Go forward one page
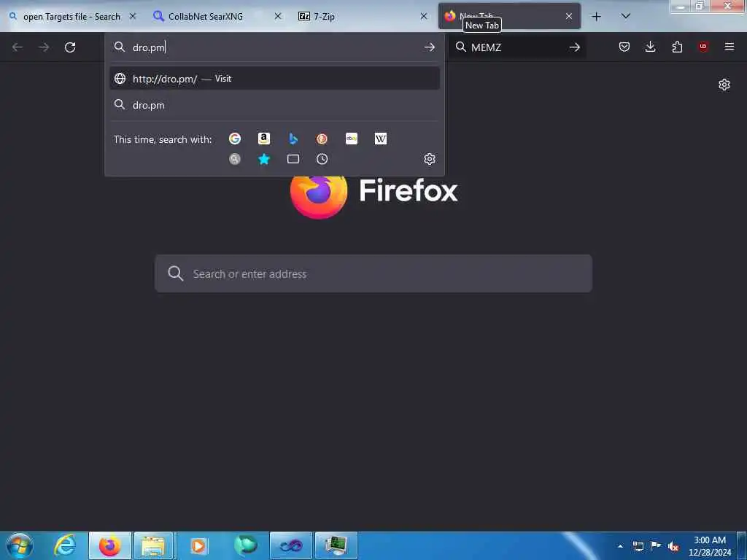This screenshot has height=560, width=747. click(44, 47)
